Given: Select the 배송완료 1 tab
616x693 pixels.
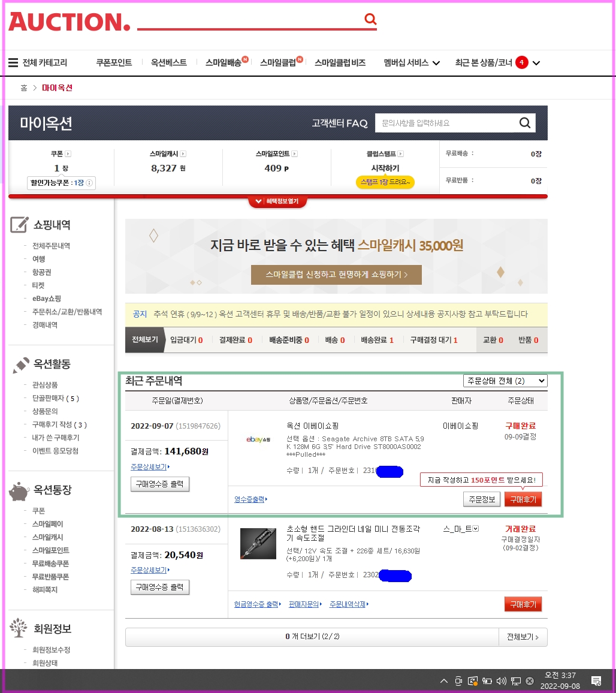Looking at the screenshot, I should [x=377, y=340].
